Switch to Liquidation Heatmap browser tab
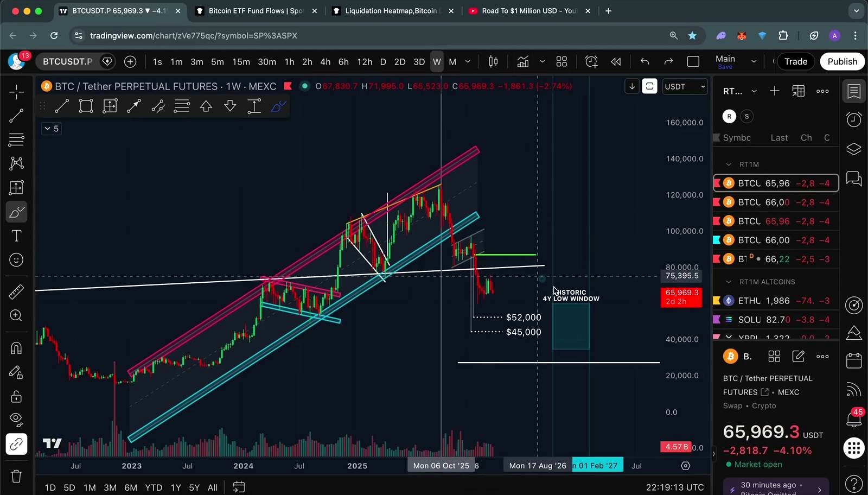The image size is (868, 495). [392, 11]
